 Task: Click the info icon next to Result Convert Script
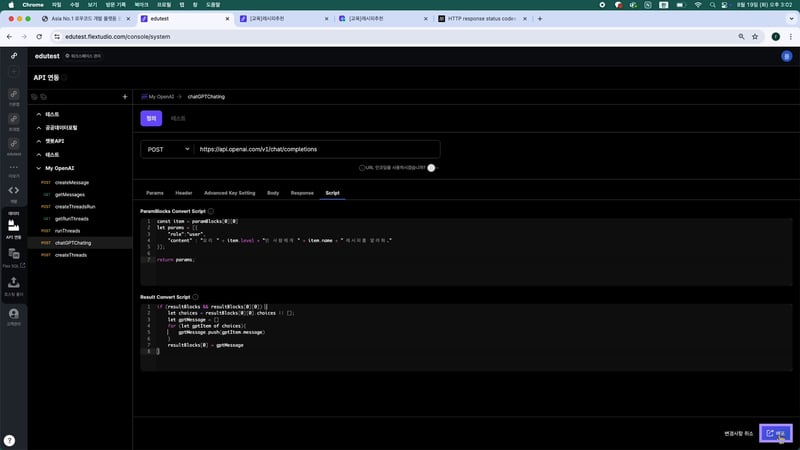pos(197,297)
